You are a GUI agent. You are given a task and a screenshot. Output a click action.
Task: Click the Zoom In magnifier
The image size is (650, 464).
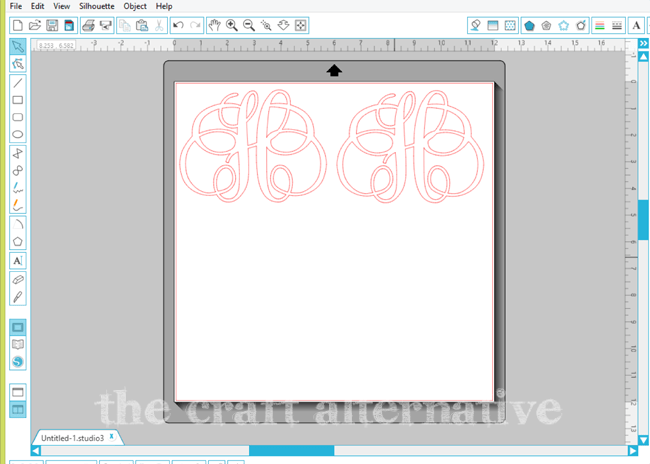pos(232,25)
